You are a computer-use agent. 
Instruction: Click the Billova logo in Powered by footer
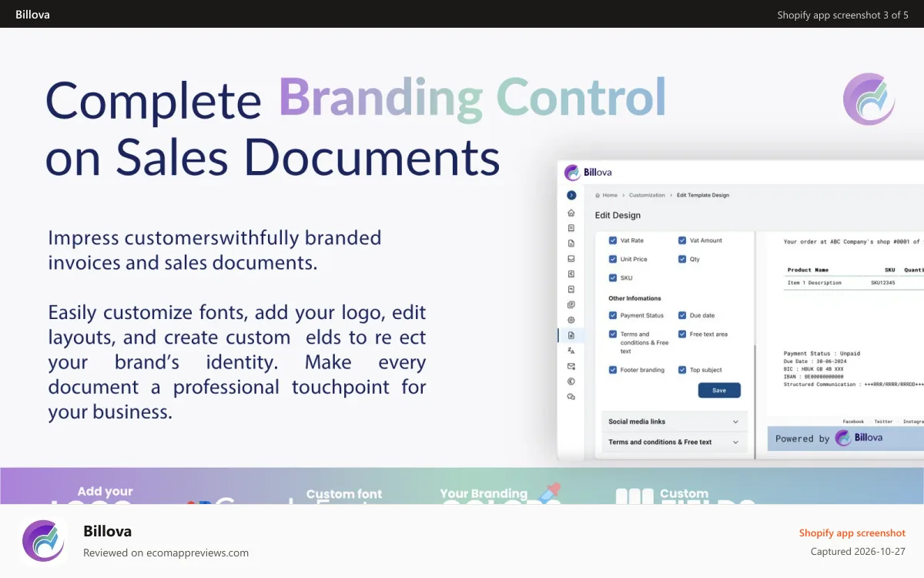coord(859,438)
